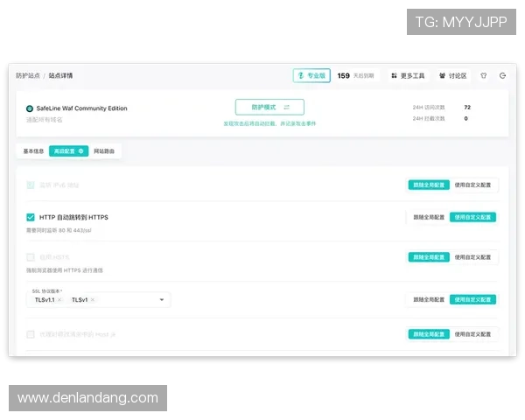This screenshot has width=525, height=420.
Task: Uncheck HTTP 自动跳转到 HTTPS checkbox
Action: pos(31,217)
